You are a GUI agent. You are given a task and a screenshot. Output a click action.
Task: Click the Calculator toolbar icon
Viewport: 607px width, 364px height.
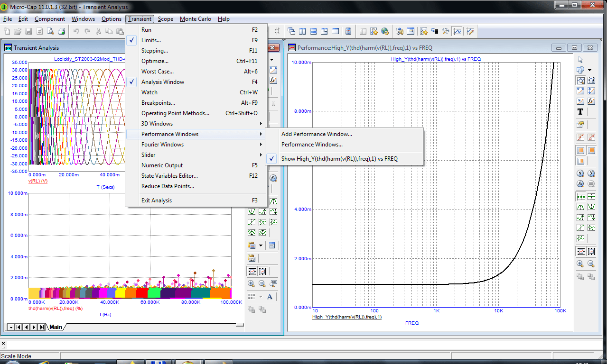coord(348,32)
